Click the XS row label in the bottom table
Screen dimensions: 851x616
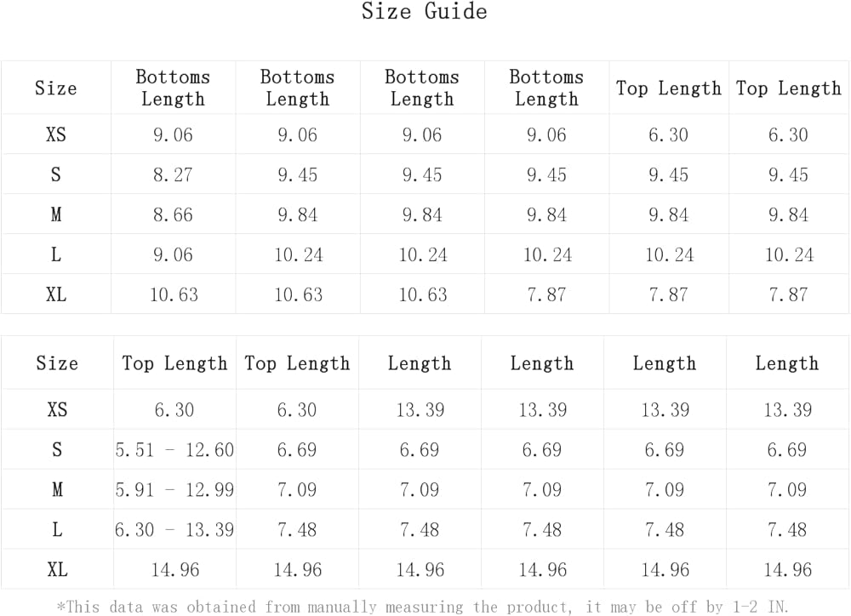(x=57, y=409)
